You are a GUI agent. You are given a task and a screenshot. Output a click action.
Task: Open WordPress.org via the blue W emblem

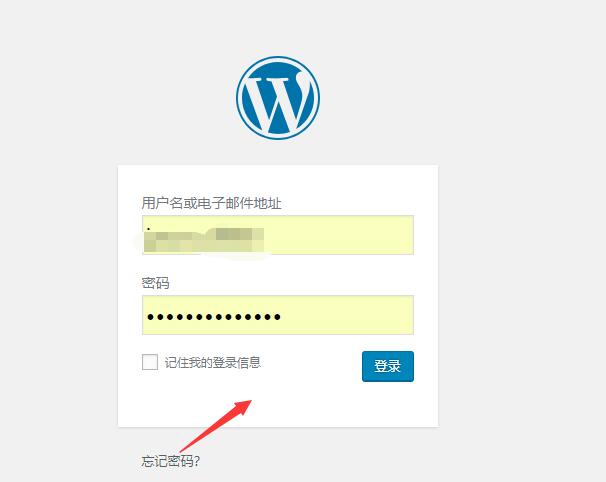[278, 98]
